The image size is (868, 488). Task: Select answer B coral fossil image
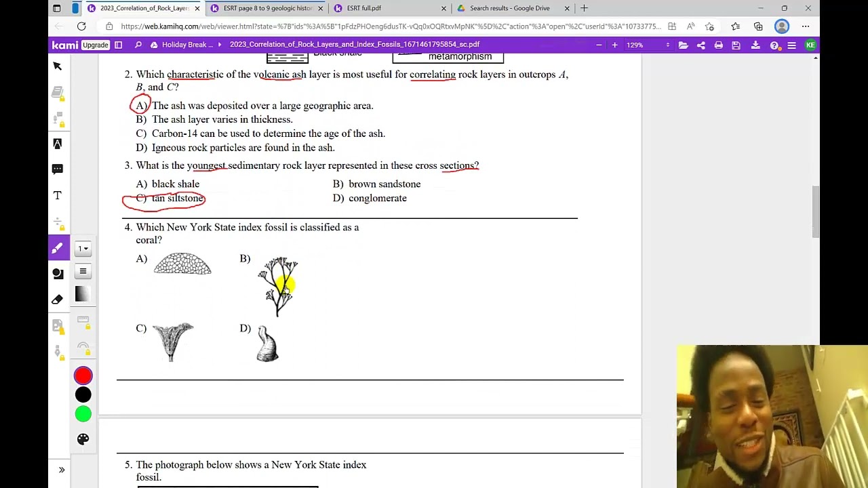click(277, 286)
